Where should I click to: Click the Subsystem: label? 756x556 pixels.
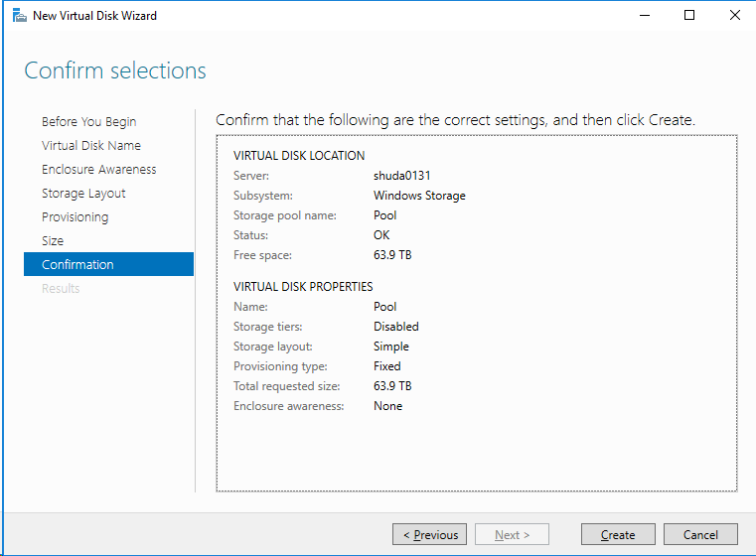[263, 196]
